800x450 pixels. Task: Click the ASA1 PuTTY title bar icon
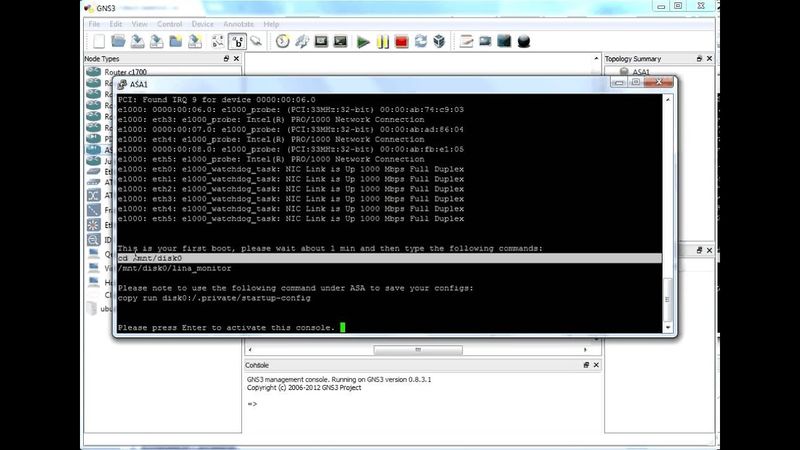[122, 84]
